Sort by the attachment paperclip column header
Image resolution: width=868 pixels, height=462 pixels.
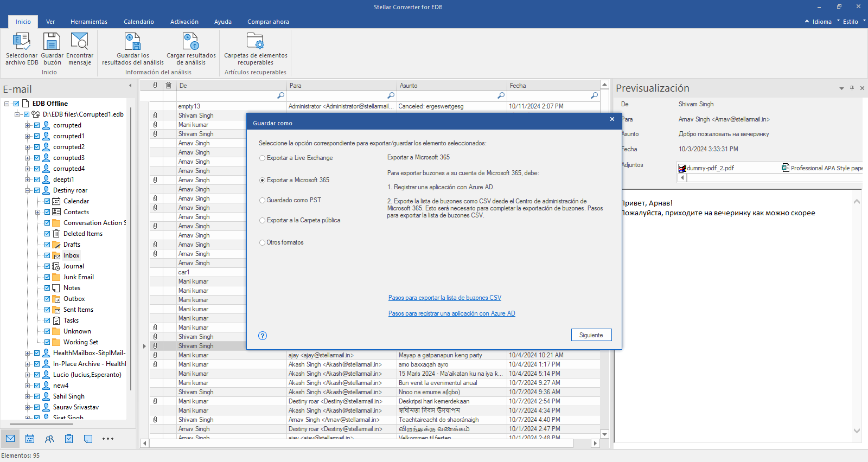[155, 85]
